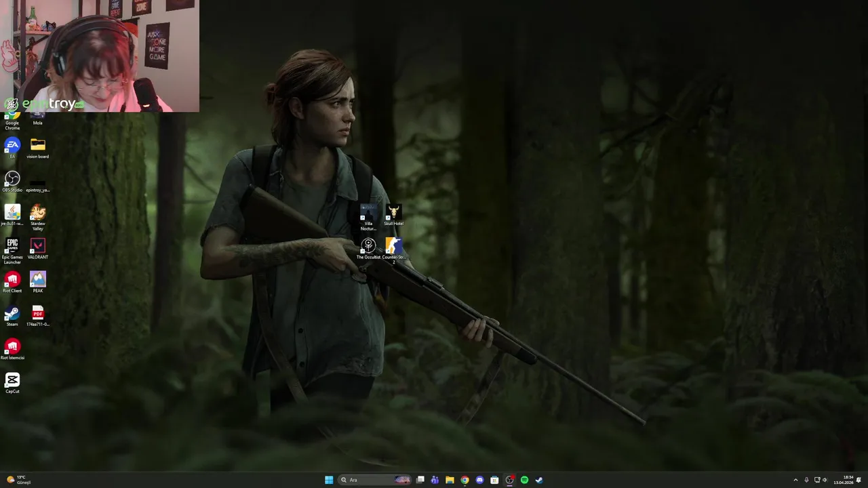Viewport: 868px width, 488px height.
Task: Open Microsoft Teams from the taskbar
Action: pyautogui.click(x=435, y=480)
